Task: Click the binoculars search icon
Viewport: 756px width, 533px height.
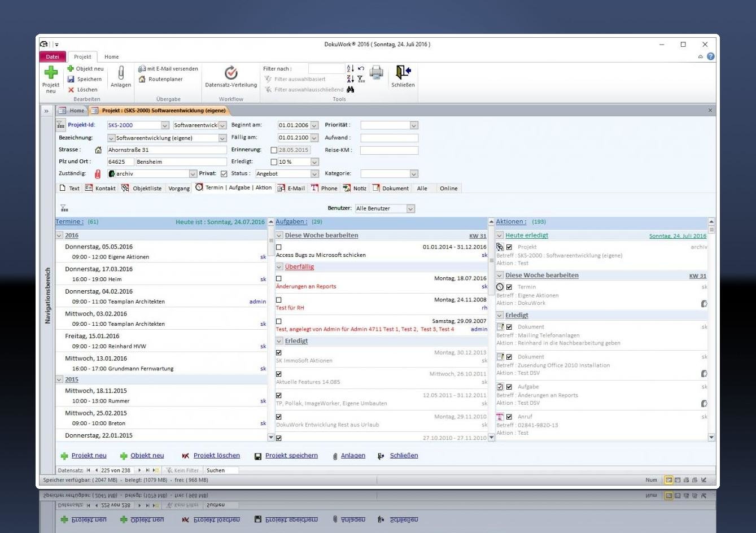Action: [x=351, y=90]
